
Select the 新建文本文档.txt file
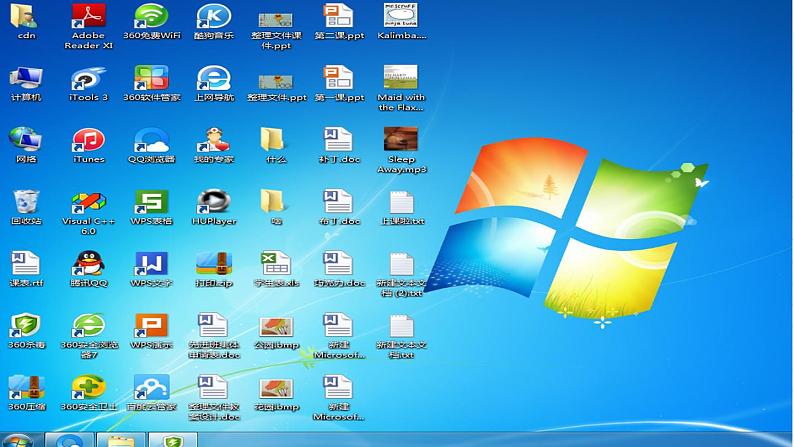[x=401, y=336]
